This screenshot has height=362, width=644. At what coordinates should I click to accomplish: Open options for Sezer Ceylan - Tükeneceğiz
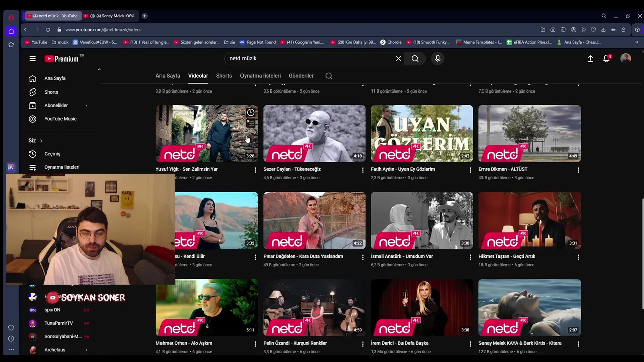pos(363,170)
